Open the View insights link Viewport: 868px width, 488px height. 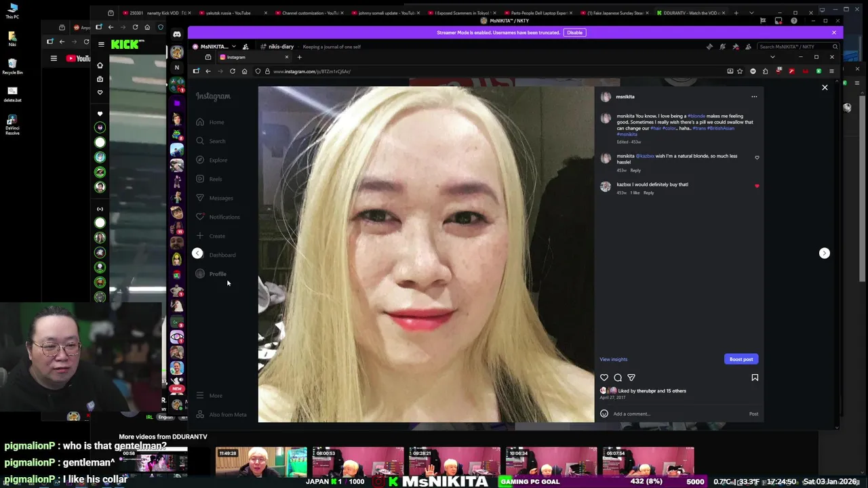click(x=614, y=359)
